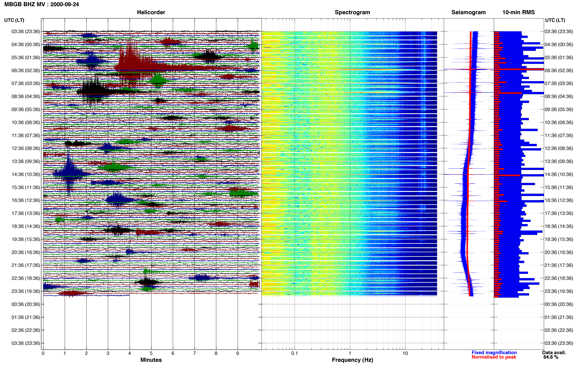Click the 'Minutes' x-axis label
588x368 pixels.
click(x=151, y=360)
